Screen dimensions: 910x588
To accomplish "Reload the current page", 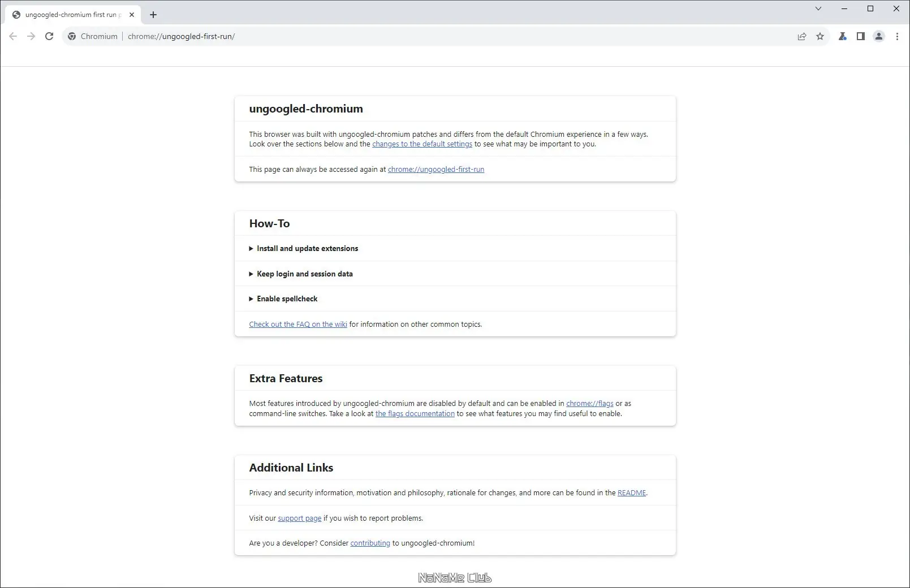I will point(49,36).
